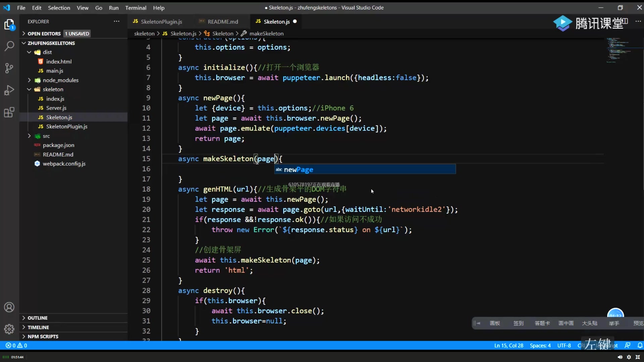This screenshot has width=644, height=362.
Task: Open Source Control view
Action: (9, 68)
